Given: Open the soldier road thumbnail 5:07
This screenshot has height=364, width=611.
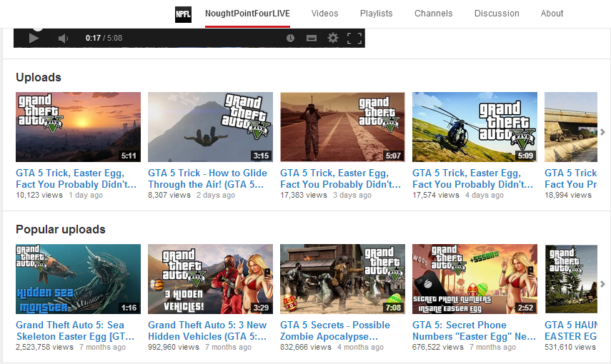Looking at the screenshot, I should click(x=342, y=127).
